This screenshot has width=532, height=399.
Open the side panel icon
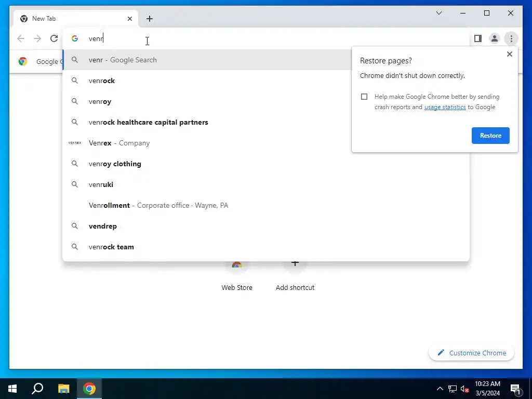click(x=478, y=38)
